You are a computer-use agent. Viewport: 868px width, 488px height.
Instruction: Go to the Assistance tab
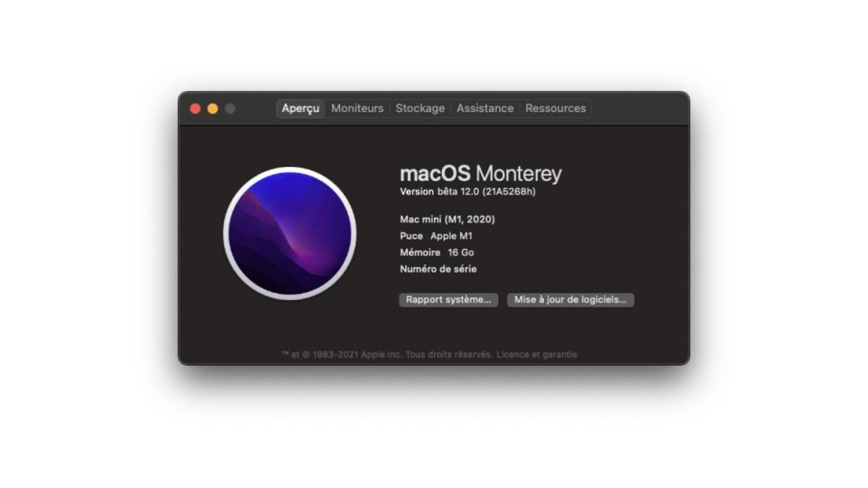click(x=485, y=108)
